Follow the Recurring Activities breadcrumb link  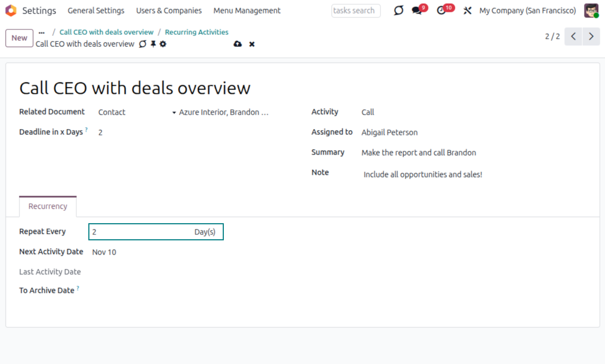coord(196,32)
